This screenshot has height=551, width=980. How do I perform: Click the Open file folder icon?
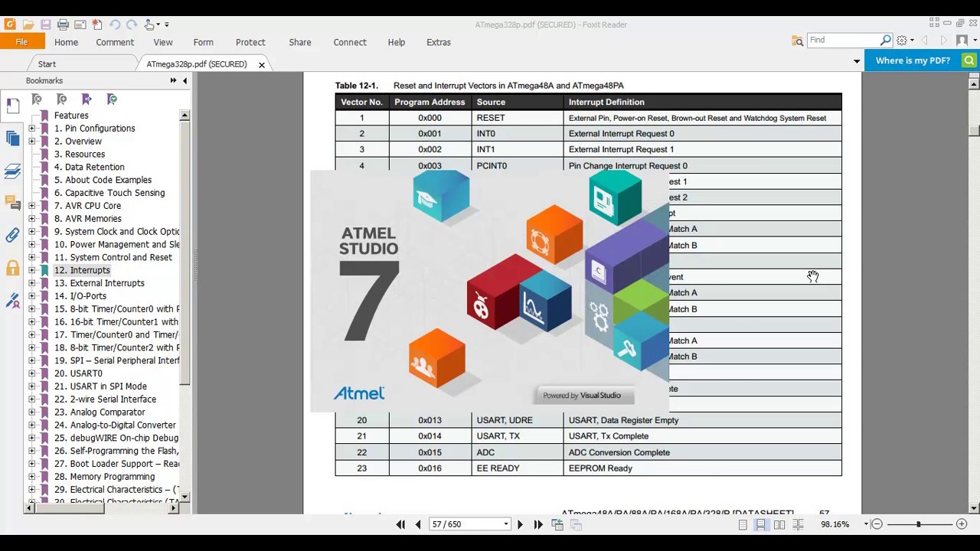click(x=28, y=24)
